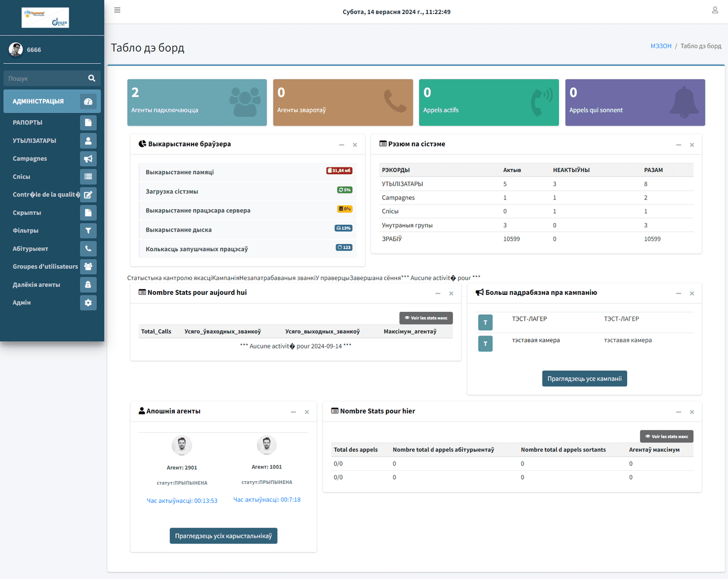Select the АДМІНІСТРАЦЫЯ menu item

point(51,101)
